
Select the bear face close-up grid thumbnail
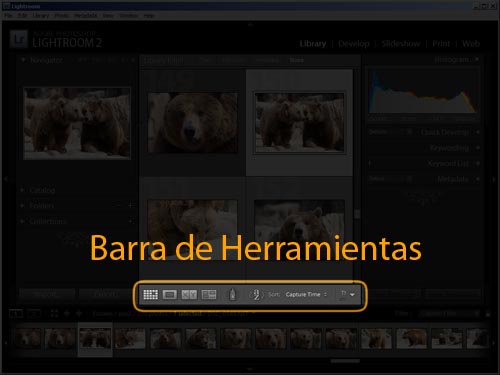192,123
